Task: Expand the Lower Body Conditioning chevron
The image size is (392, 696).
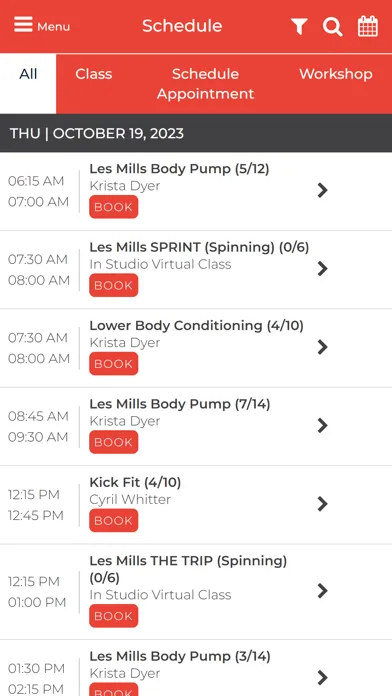Action: point(322,347)
